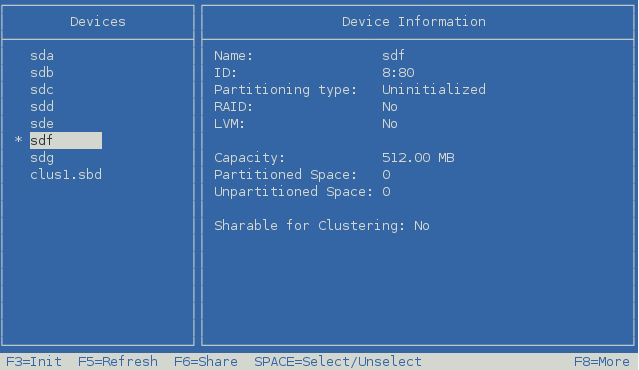Click F5=Refresh to refresh devices
The width and height of the screenshot is (639, 370).
click(x=118, y=361)
